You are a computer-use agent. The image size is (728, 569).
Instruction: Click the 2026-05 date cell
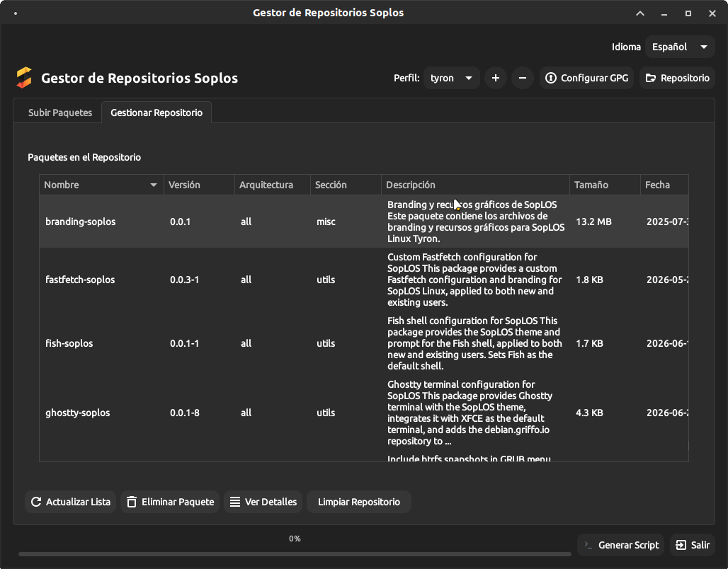tap(667, 280)
